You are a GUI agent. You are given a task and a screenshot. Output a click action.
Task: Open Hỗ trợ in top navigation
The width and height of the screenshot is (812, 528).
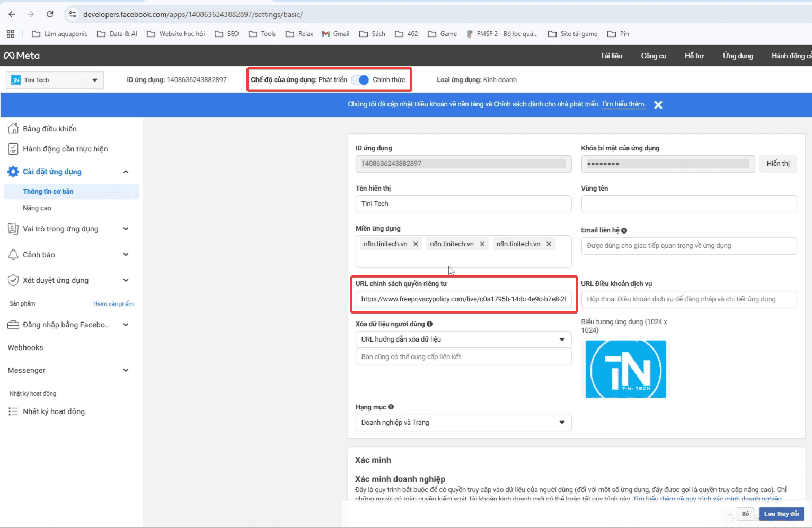tap(694, 56)
